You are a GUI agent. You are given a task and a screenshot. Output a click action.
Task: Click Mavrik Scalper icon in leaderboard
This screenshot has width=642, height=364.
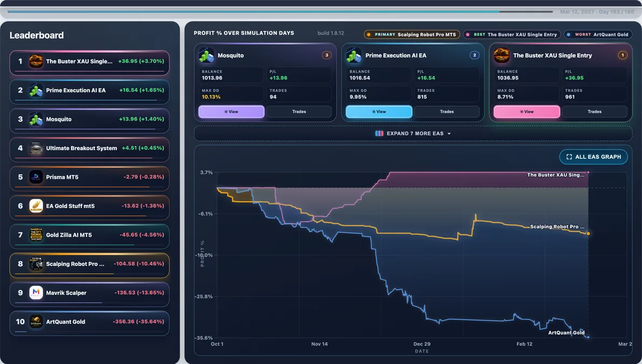tap(36, 293)
